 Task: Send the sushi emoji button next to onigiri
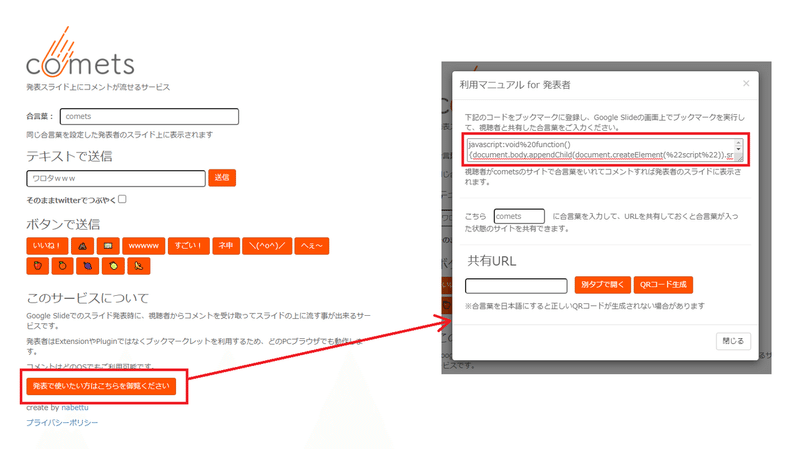[108, 246]
